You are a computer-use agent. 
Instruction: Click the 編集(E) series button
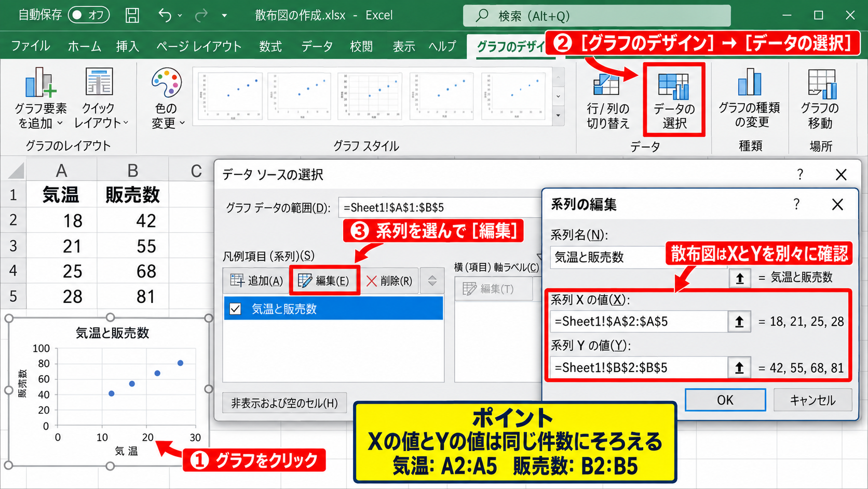tap(324, 281)
